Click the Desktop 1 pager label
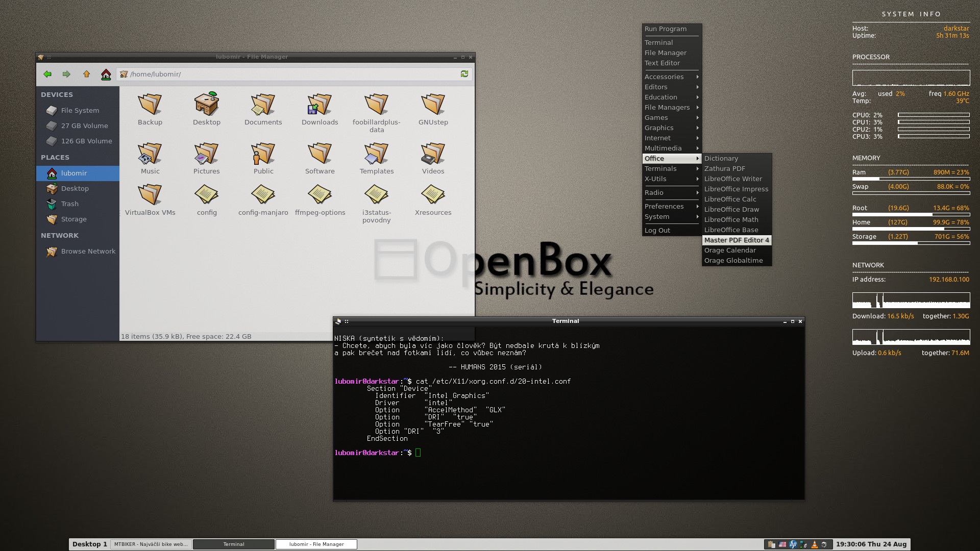Screen dimensions: 980x551 (90, 544)
